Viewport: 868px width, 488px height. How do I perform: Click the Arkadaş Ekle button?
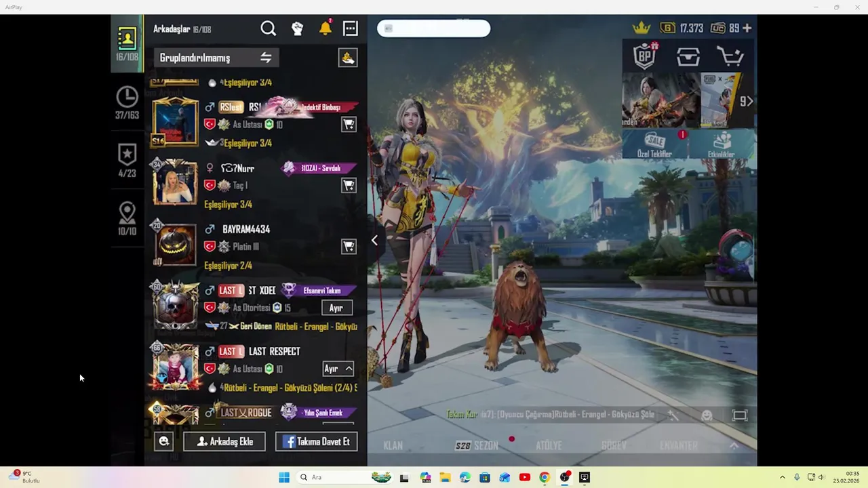pos(224,441)
